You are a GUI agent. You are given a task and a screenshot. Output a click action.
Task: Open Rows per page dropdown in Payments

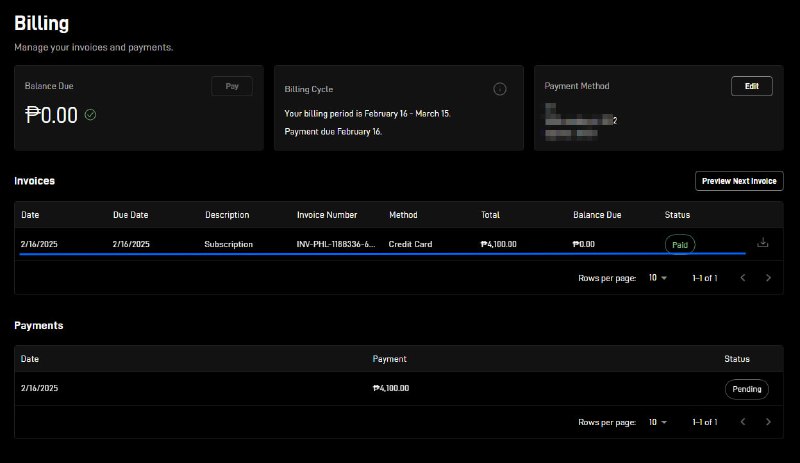(x=658, y=422)
